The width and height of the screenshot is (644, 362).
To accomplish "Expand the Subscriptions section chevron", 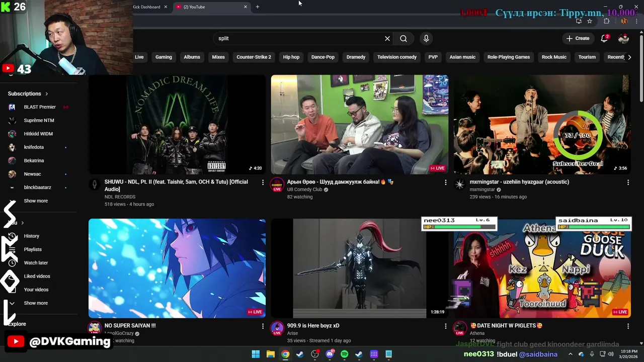I will 47,94.
